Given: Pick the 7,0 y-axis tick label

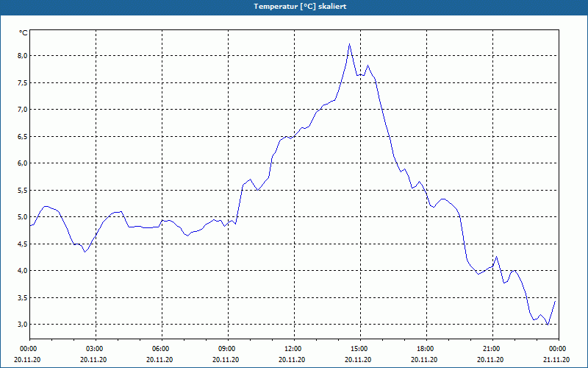Looking at the screenshot, I should tap(24, 109).
